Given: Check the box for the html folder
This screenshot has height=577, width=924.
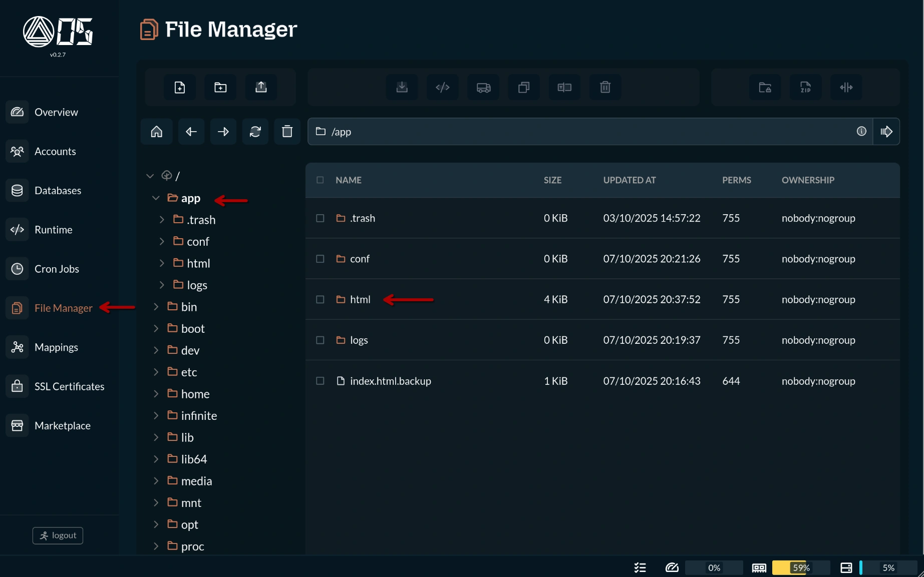Looking at the screenshot, I should pos(320,299).
